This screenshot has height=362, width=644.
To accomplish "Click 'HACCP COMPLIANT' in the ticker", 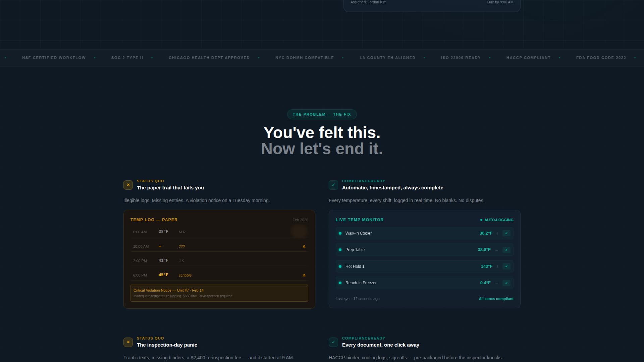I will click(528, 58).
